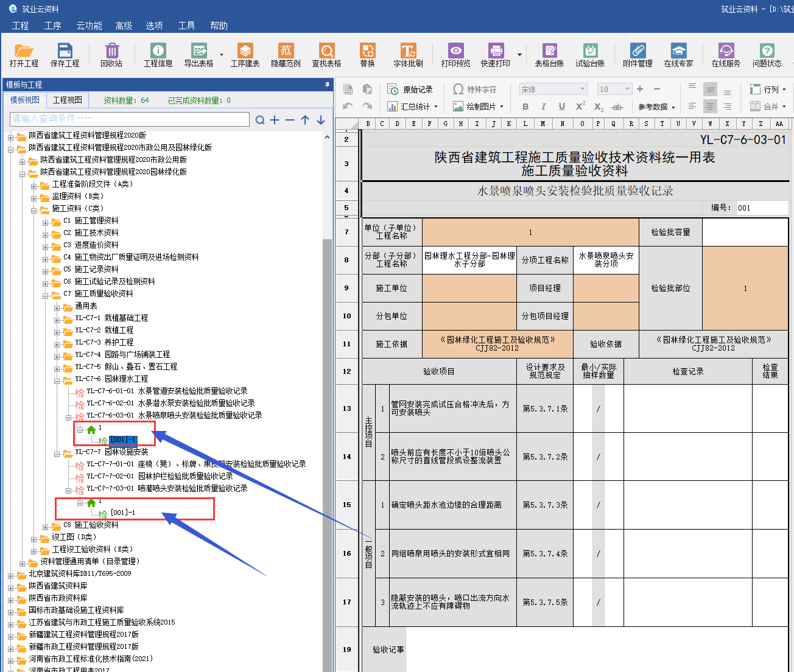Click the undo arrow in editor toolbar
Screen dimensions: 794x672
click(348, 106)
